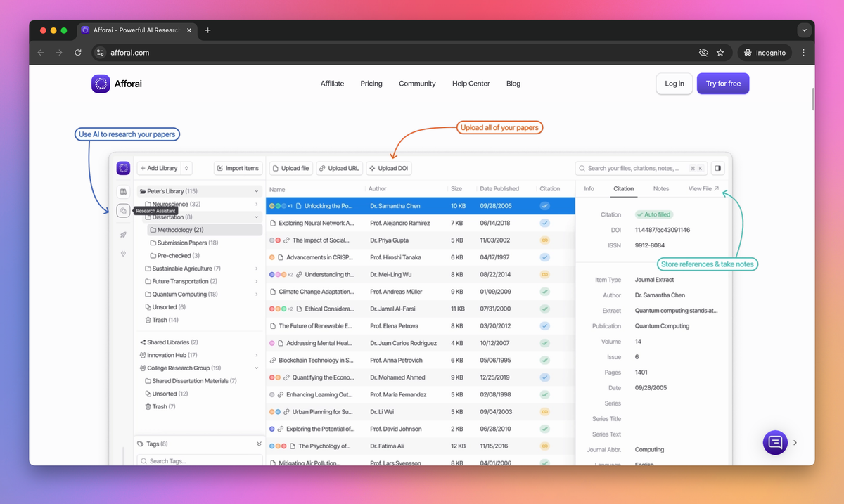Click site information icon in address bar
This screenshot has height=504, width=844.
coord(100,53)
